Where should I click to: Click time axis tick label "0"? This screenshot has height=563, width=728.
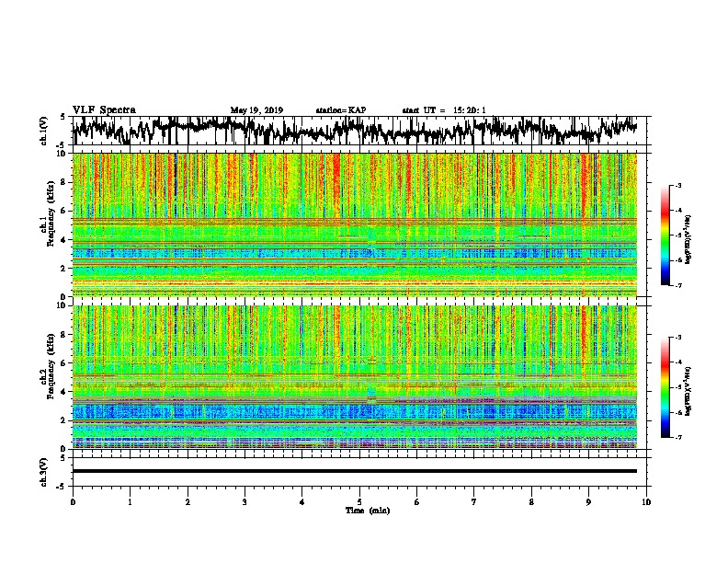pos(73,501)
